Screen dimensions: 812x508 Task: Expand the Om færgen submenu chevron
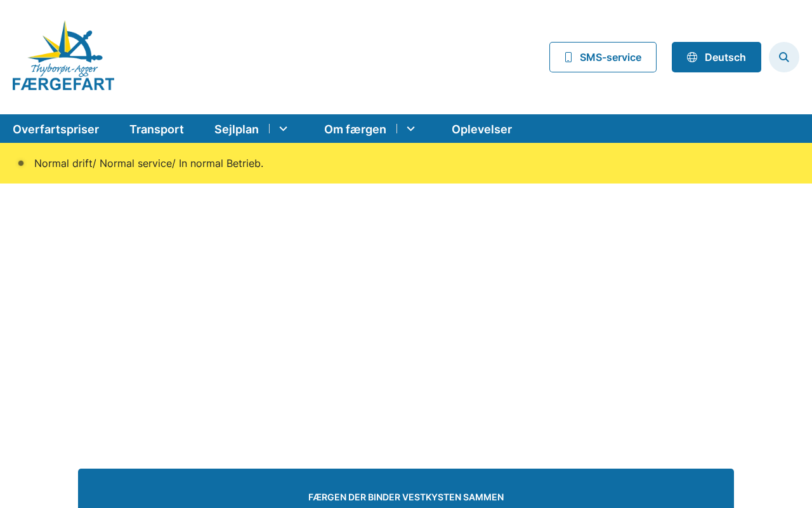411,129
